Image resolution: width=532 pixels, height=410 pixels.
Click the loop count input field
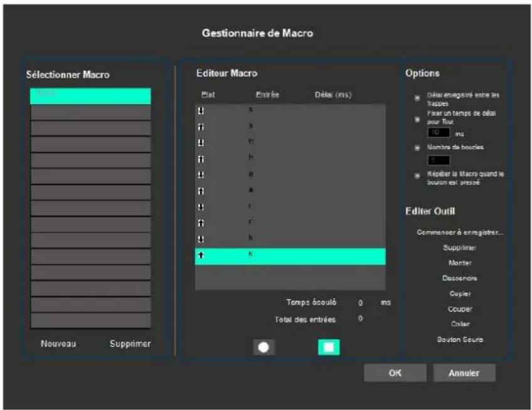click(x=439, y=160)
